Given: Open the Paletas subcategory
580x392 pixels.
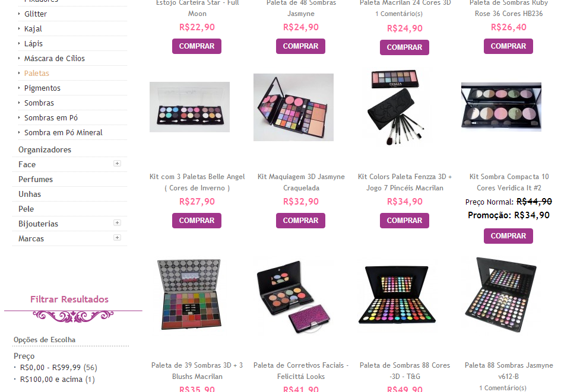Looking at the screenshot, I should coord(37,73).
